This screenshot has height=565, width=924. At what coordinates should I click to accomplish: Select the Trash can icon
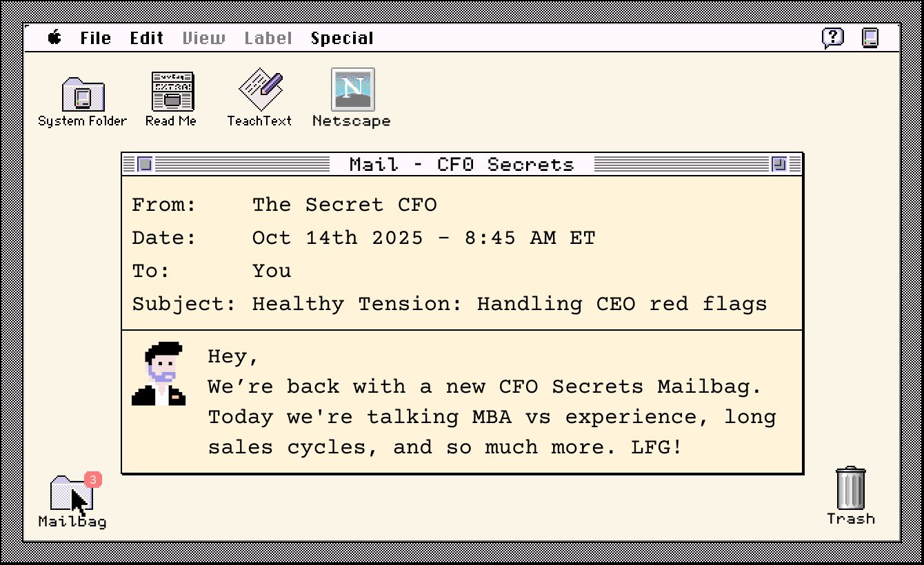(x=851, y=488)
